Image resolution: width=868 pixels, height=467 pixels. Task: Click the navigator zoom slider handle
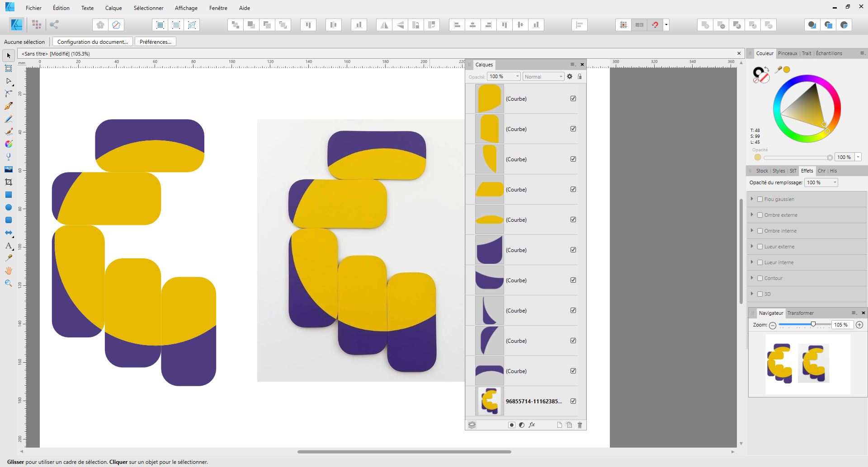click(813, 324)
